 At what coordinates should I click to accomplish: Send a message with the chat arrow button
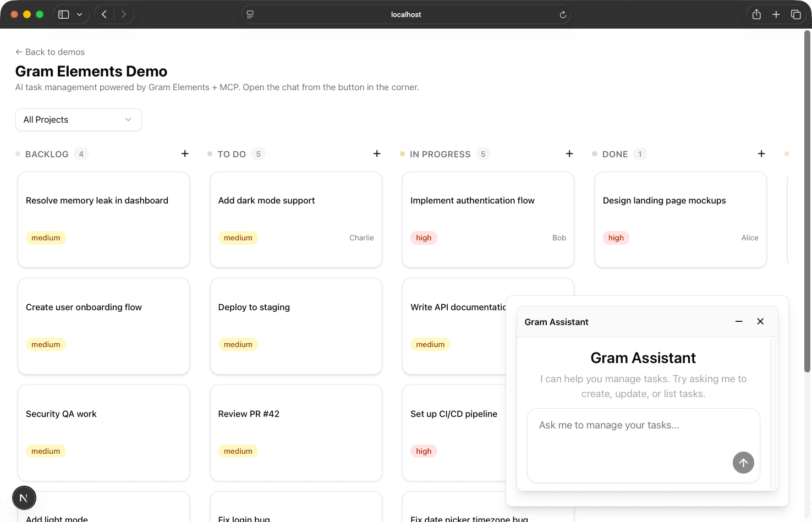pyautogui.click(x=743, y=463)
